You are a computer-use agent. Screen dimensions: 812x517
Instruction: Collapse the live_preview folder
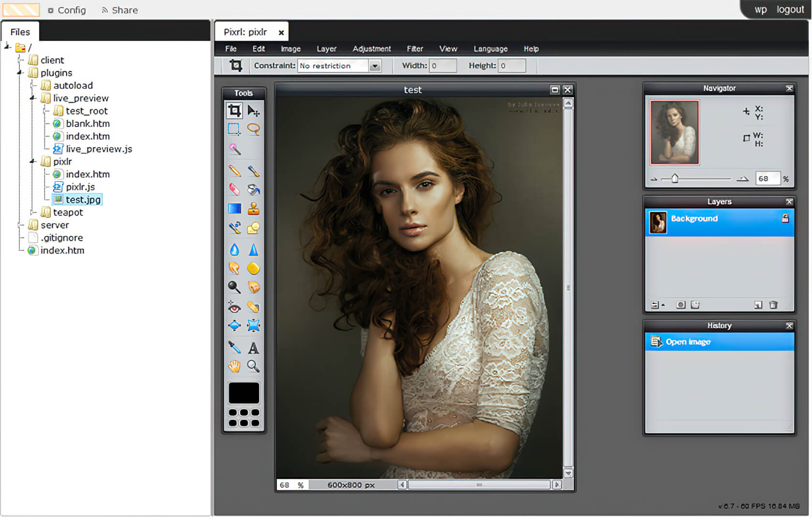33,98
